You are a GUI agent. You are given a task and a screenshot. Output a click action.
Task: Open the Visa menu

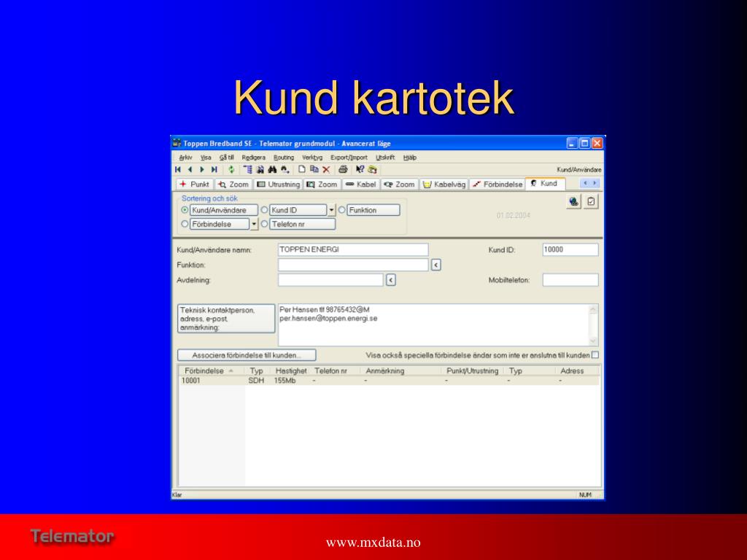coord(206,157)
